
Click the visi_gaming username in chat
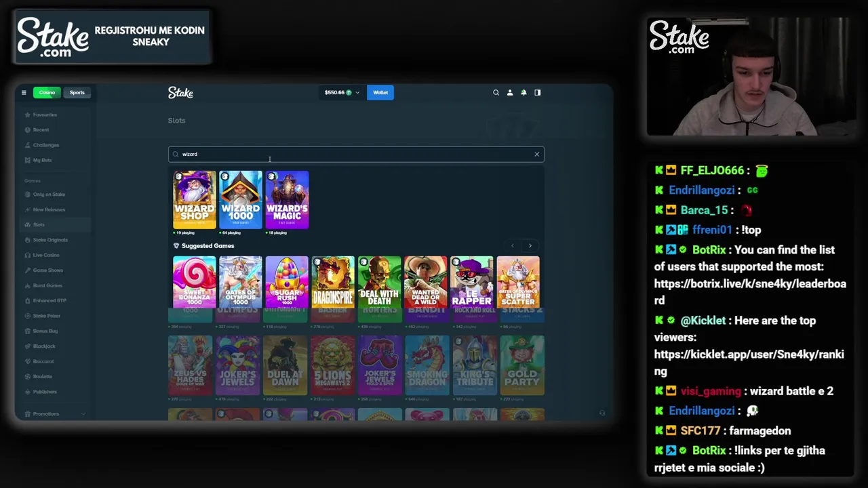[711, 391]
